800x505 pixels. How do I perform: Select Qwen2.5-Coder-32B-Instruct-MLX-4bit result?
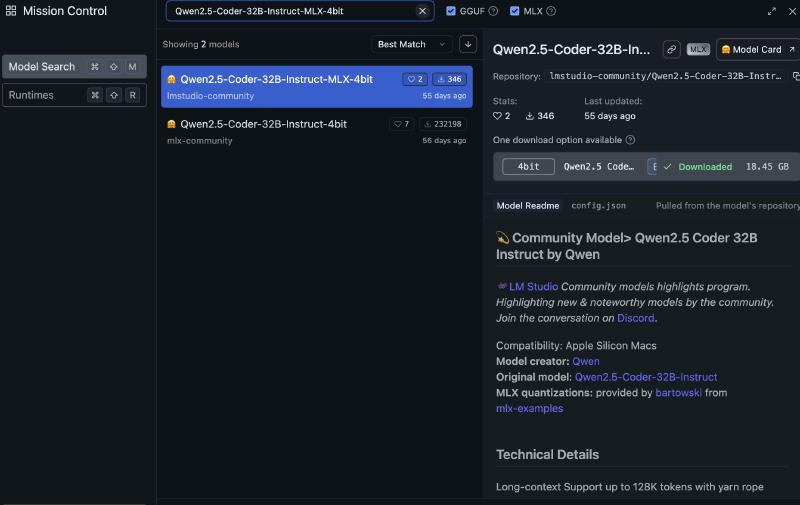tap(317, 87)
